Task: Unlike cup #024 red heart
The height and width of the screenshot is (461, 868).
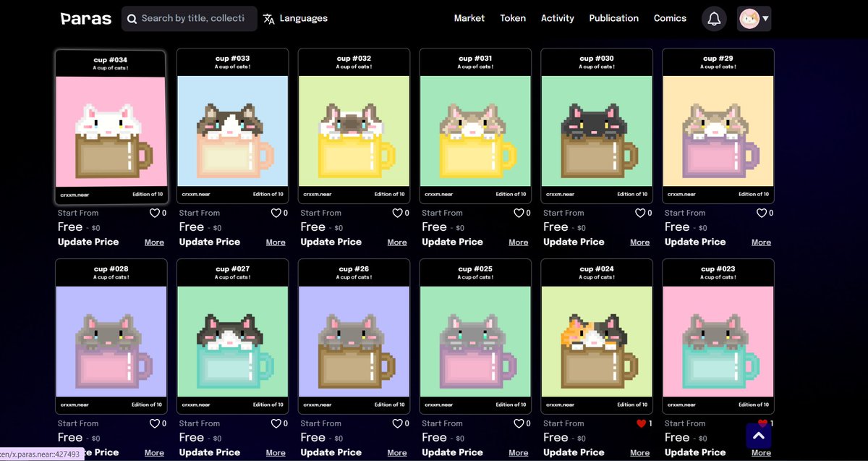Action: click(x=641, y=423)
